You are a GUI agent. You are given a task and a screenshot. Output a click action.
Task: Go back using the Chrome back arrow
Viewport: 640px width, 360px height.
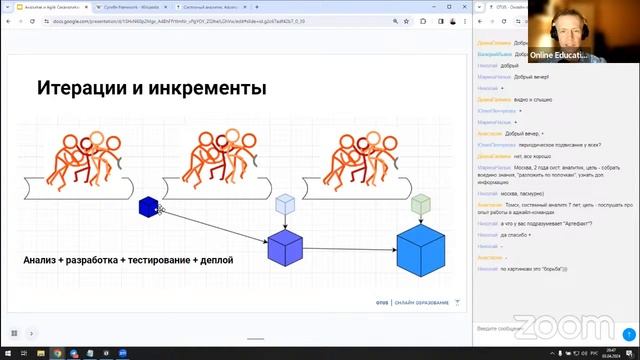pyautogui.click(x=9, y=21)
